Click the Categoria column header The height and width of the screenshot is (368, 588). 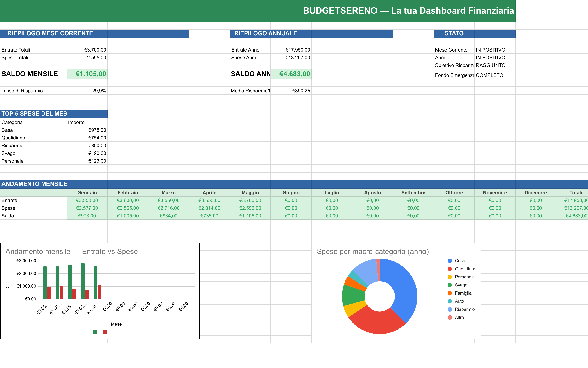click(33, 122)
